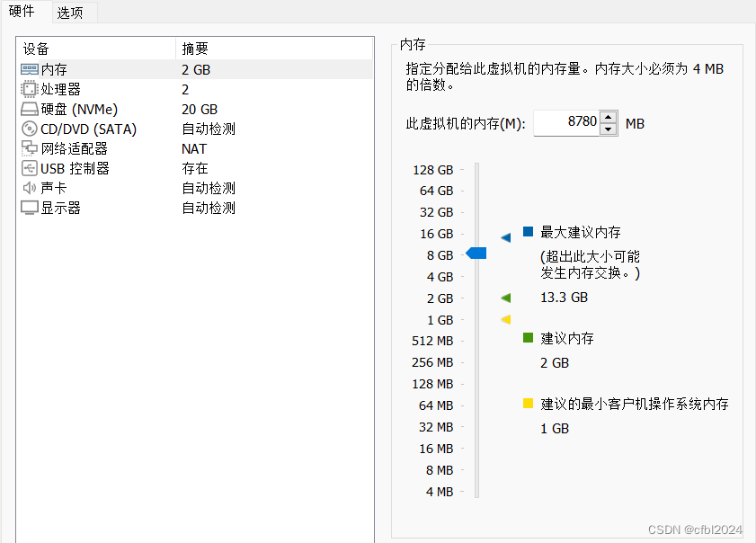756x543 pixels.
Task: Click the memory device icon
Action: pos(30,69)
